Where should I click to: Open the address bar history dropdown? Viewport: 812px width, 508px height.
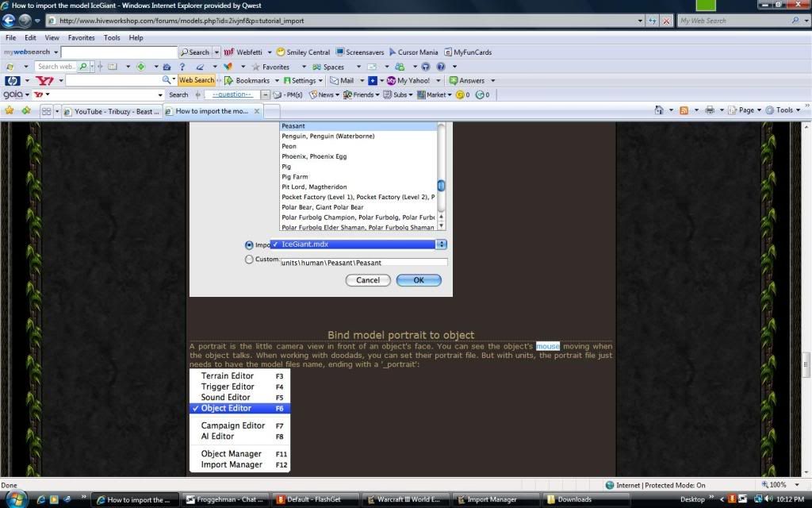(x=640, y=21)
